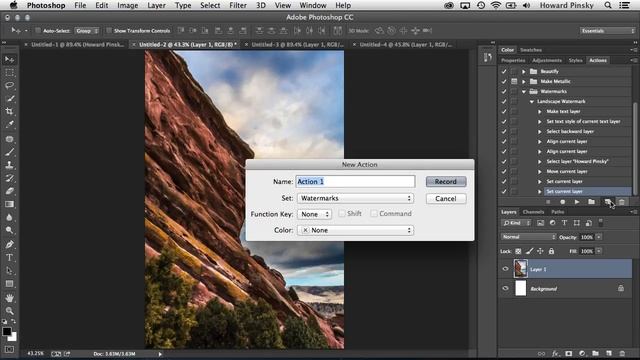Select the Zoom tool in the toolbox
640x360 pixels.
tap(9, 311)
